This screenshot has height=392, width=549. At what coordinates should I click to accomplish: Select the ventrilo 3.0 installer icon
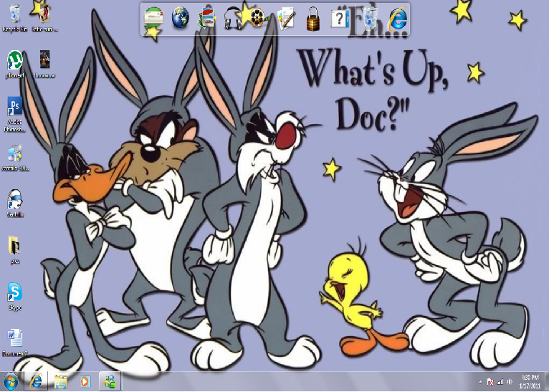[x=15, y=158]
